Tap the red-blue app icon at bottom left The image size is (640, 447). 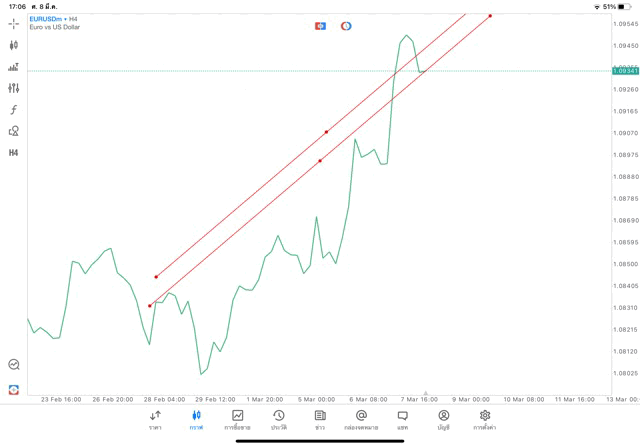pos(13,389)
